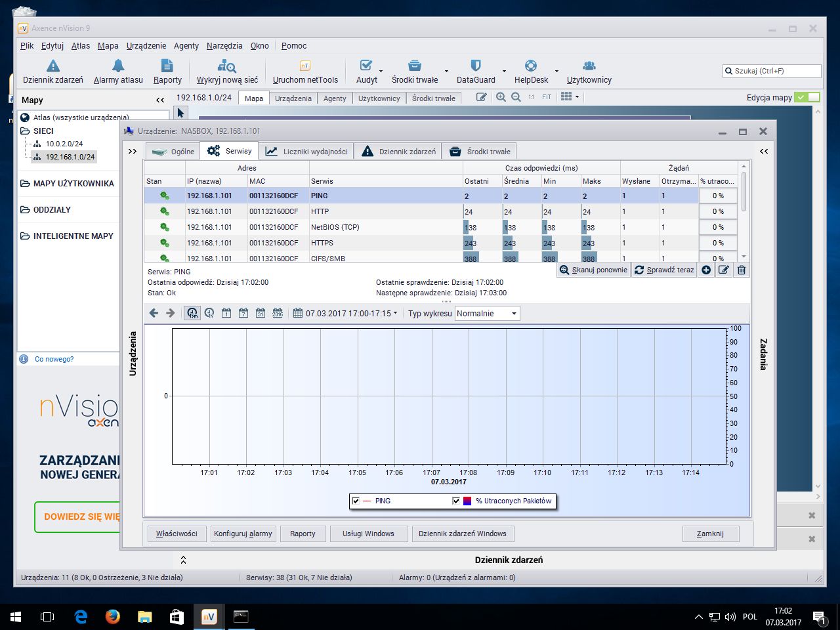This screenshot has height=630, width=840.
Task: Open Dziennik zdarzeń from main toolbar
Action: pyautogui.click(x=53, y=72)
